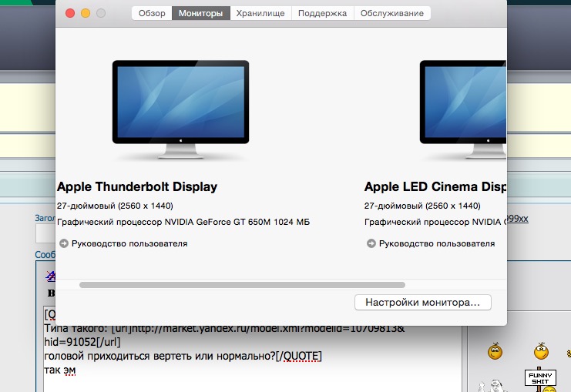Click arrow icon beside Thunderbolt user guide
This screenshot has width=571, height=392.
pyautogui.click(x=63, y=243)
